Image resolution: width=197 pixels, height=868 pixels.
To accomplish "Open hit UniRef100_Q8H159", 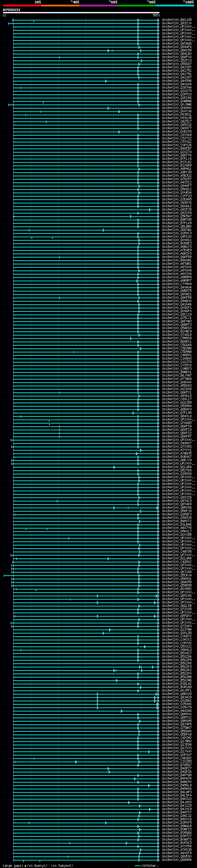I will click(177, 50).
